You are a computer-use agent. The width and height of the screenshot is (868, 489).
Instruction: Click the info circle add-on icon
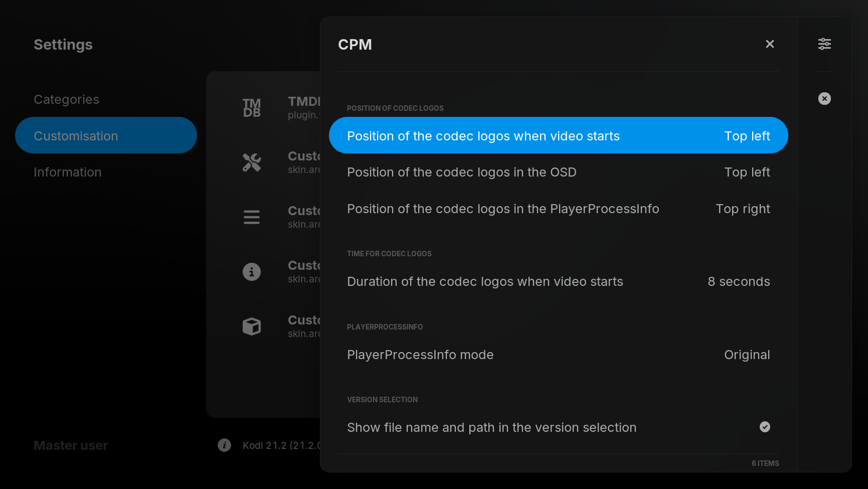[252, 272]
